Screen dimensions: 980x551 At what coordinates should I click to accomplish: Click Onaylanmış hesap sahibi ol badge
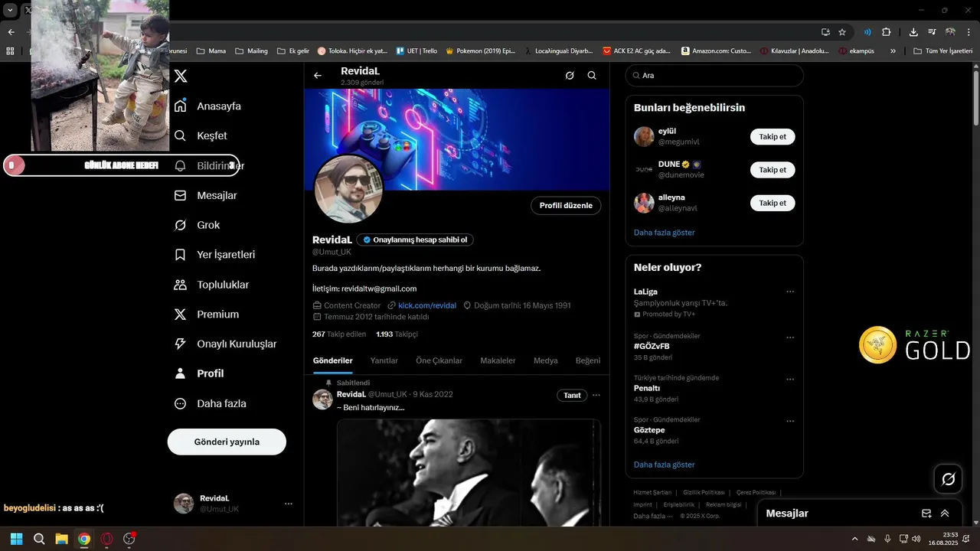(x=415, y=240)
